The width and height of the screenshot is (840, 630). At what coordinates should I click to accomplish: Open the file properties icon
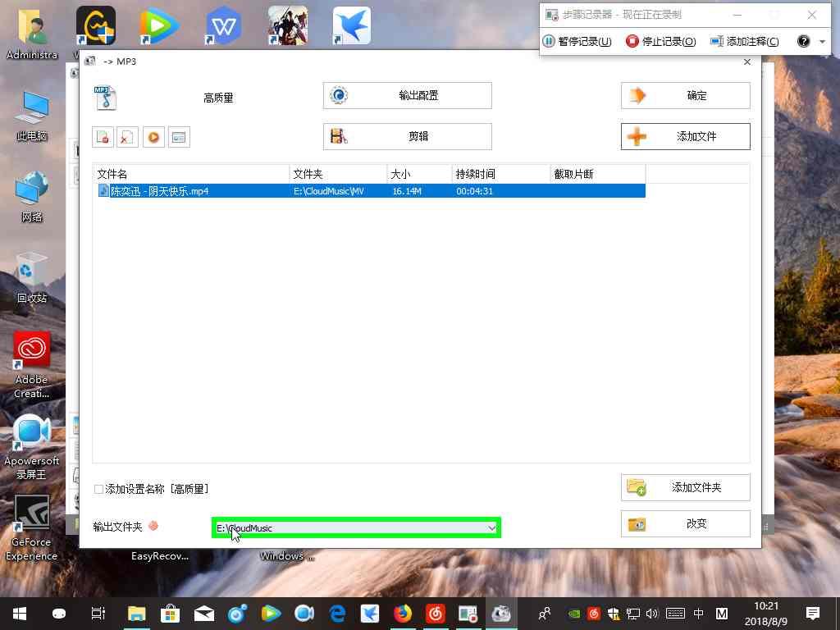click(178, 137)
